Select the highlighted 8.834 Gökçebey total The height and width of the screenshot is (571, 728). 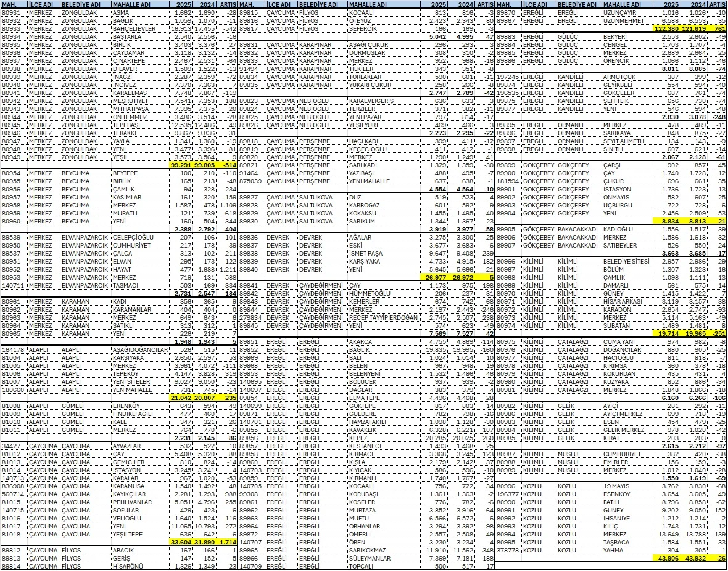[665, 220]
